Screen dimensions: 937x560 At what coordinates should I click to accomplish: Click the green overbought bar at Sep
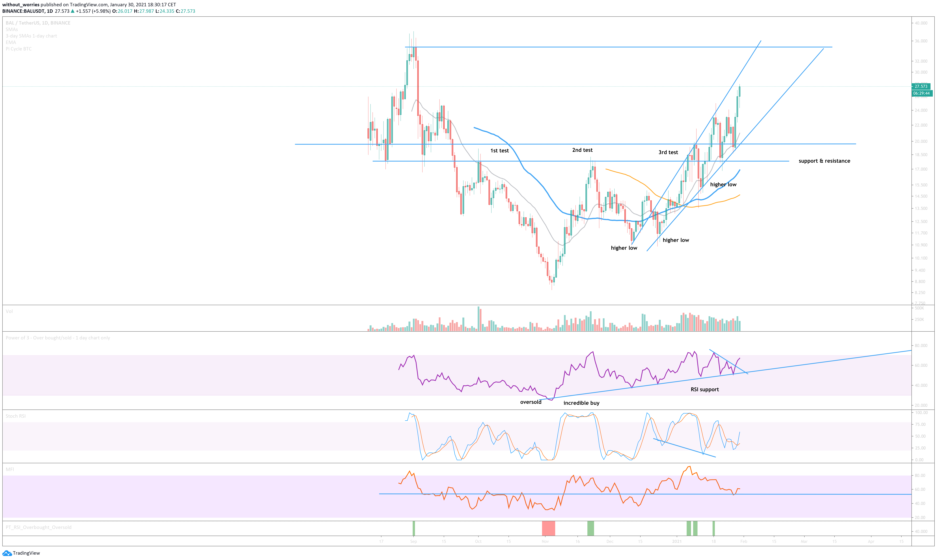(x=414, y=528)
